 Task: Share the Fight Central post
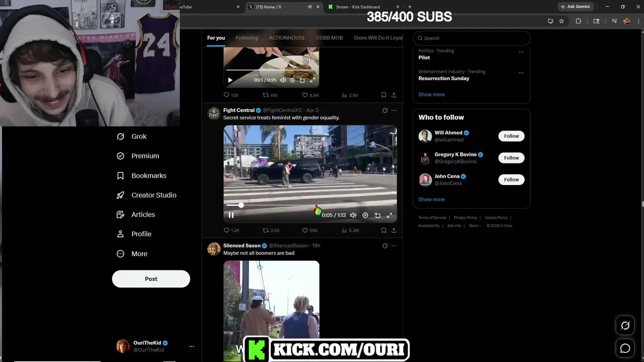393,230
